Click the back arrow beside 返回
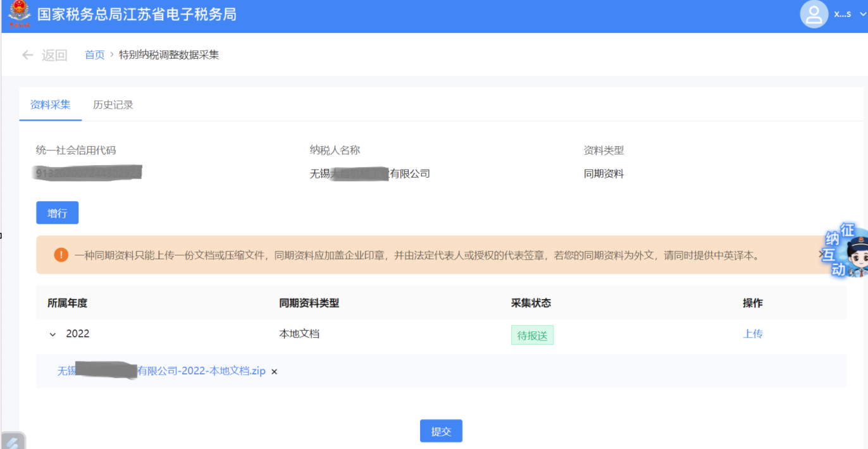Image resolution: width=868 pixels, height=449 pixels. point(27,55)
